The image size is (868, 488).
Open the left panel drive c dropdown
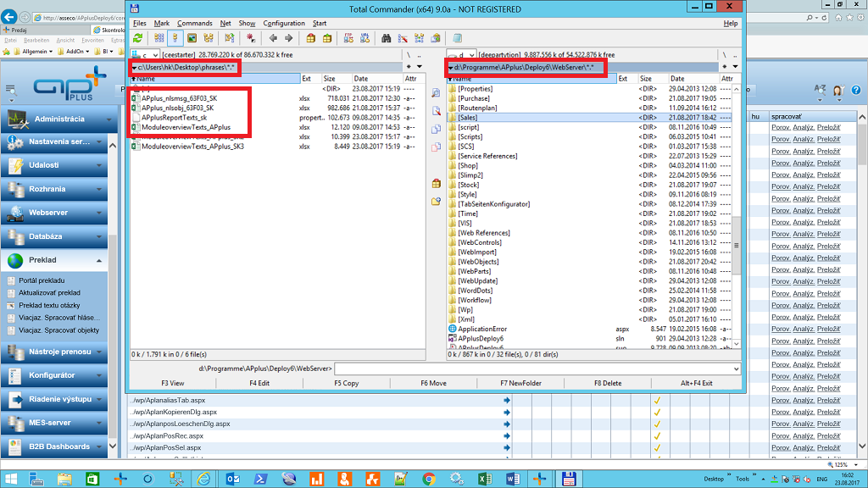[146, 55]
